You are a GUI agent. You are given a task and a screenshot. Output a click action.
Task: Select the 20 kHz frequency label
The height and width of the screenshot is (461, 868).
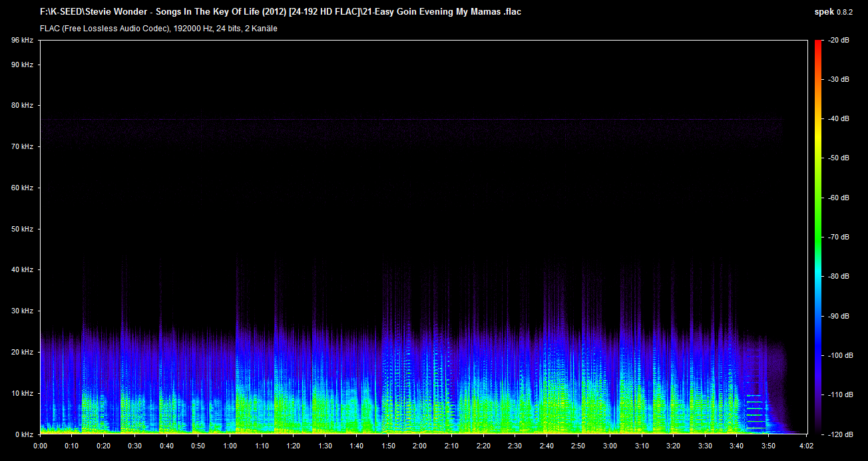(22, 352)
